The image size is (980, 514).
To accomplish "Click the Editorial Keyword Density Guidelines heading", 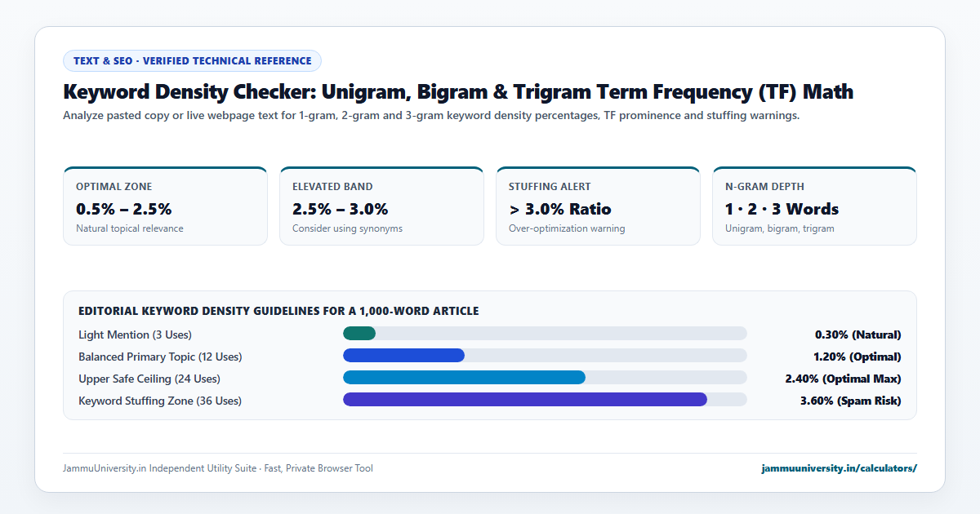I will pos(278,311).
